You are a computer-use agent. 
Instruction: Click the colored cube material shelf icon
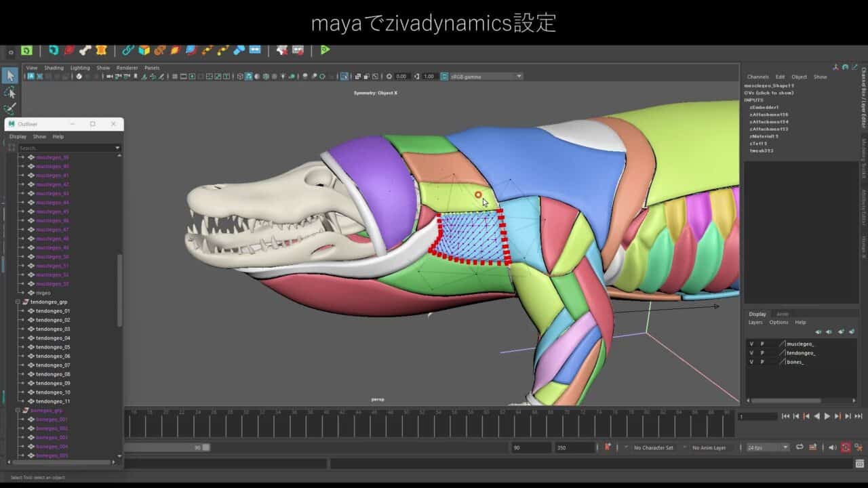tap(144, 50)
